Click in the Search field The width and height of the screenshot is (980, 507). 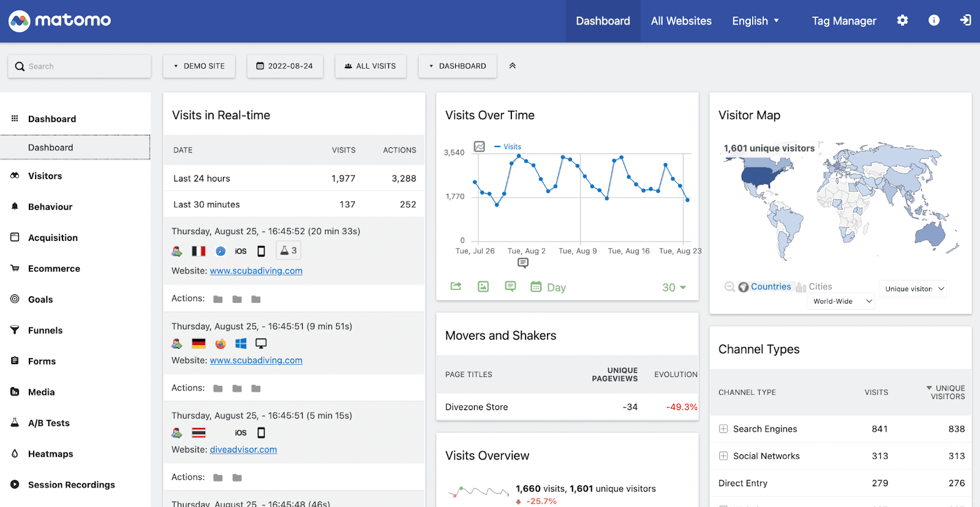pos(80,66)
